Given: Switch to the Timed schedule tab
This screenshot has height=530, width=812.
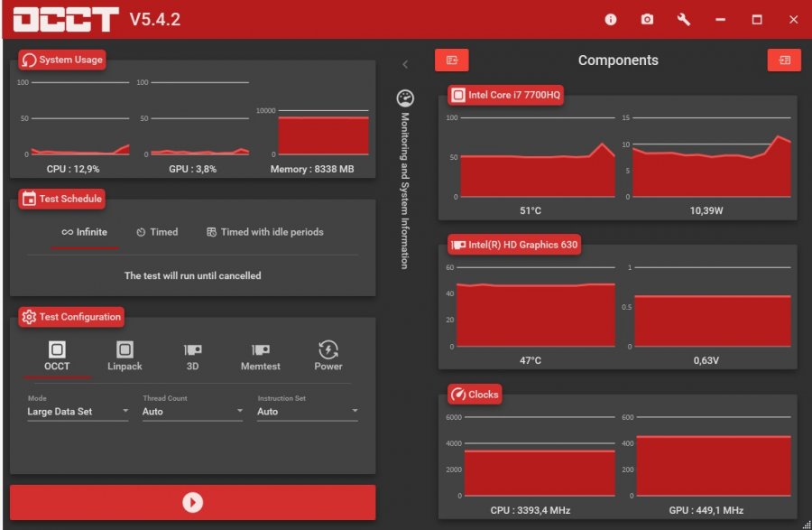Looking at the screenshot, I should pyautogui.click(x=157, y=233).
